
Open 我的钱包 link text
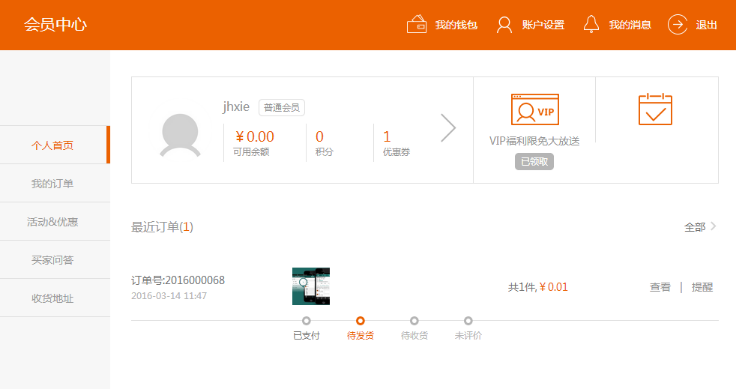tap(456, 25)
